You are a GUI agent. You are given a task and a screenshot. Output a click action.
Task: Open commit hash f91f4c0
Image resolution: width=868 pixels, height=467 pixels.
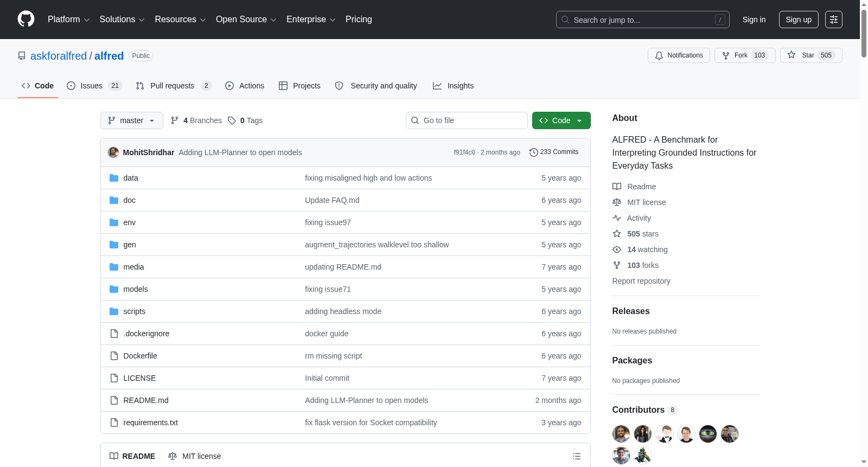click(x=464, y=152)
